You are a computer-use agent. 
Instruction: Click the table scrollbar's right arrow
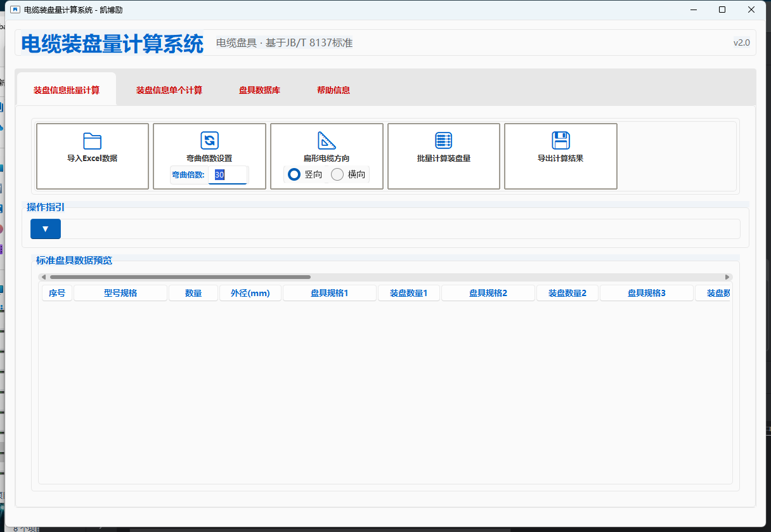727,277
